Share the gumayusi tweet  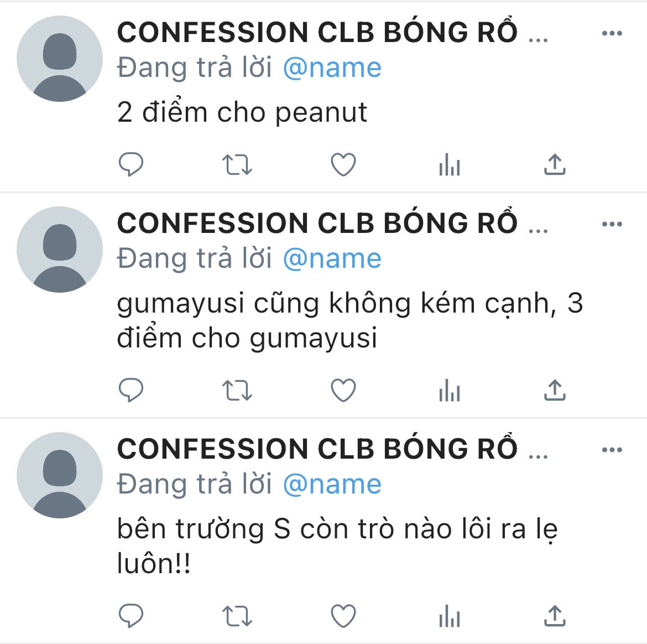pyautogui.click(x=555, y=390)
